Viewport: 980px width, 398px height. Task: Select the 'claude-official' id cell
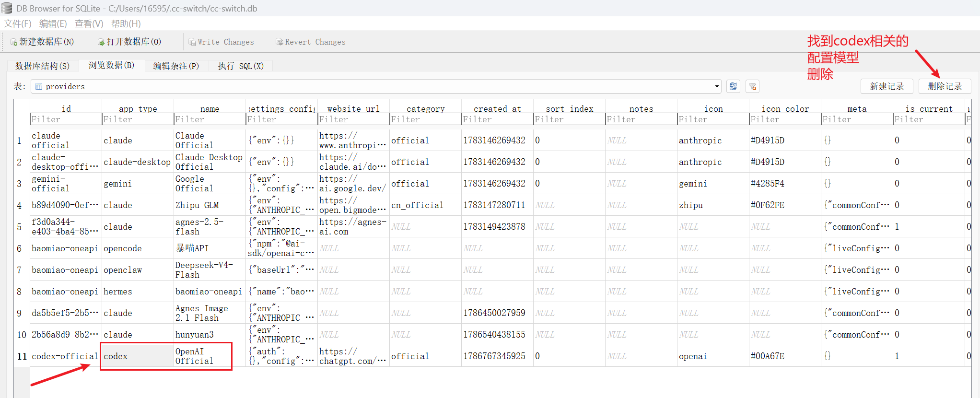pos(66,140)
